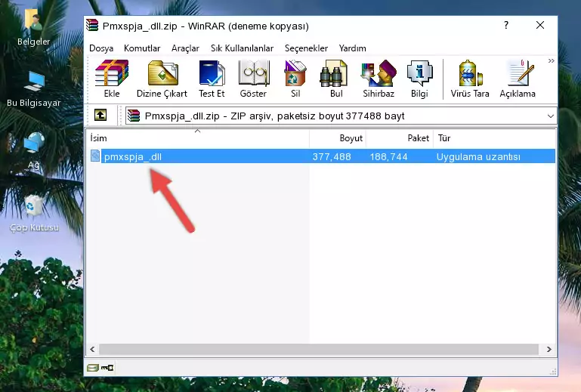Image resolution: width=581 pixels, height=392 pixels.
Task: Click the WinRAR title bar icon
Action: [x=92, y=25]
